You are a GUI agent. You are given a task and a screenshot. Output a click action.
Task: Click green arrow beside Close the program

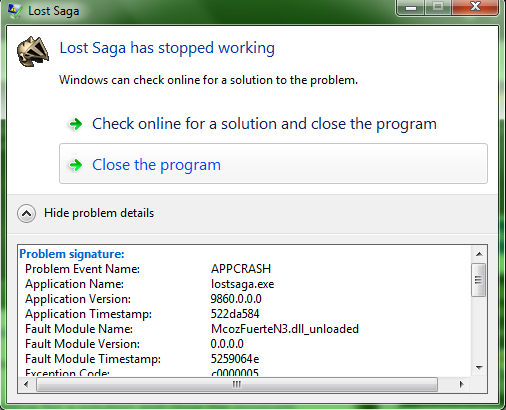click(76, 165)
